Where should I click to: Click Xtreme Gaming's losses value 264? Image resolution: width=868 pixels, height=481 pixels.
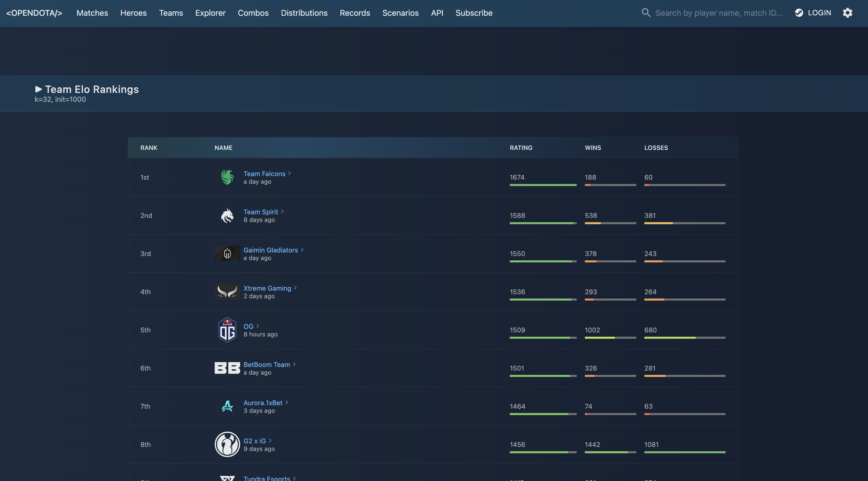coord(650,292)
